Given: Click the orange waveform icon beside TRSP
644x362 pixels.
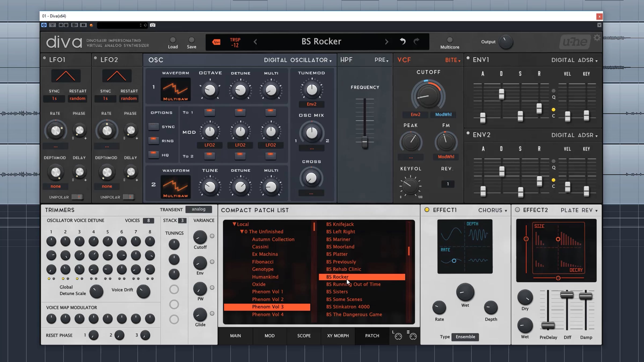Looking at the screenshot, I should click(x=216, y=42).
